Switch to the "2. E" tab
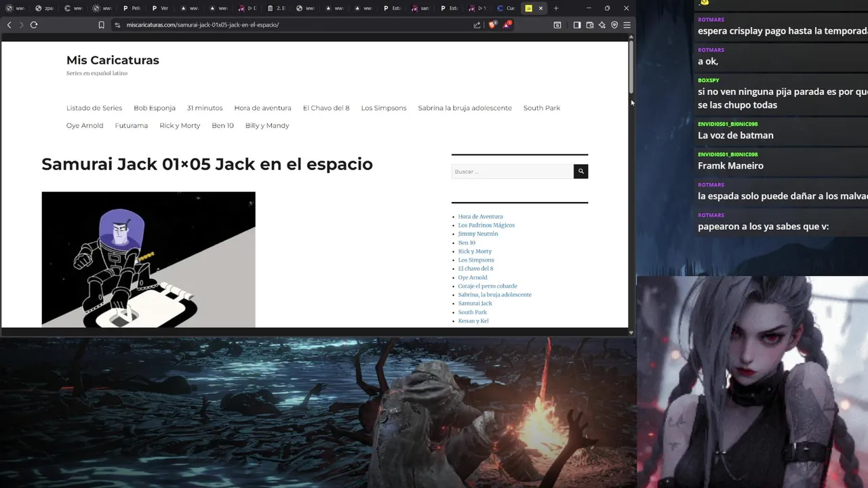 [x=277, y=8]
